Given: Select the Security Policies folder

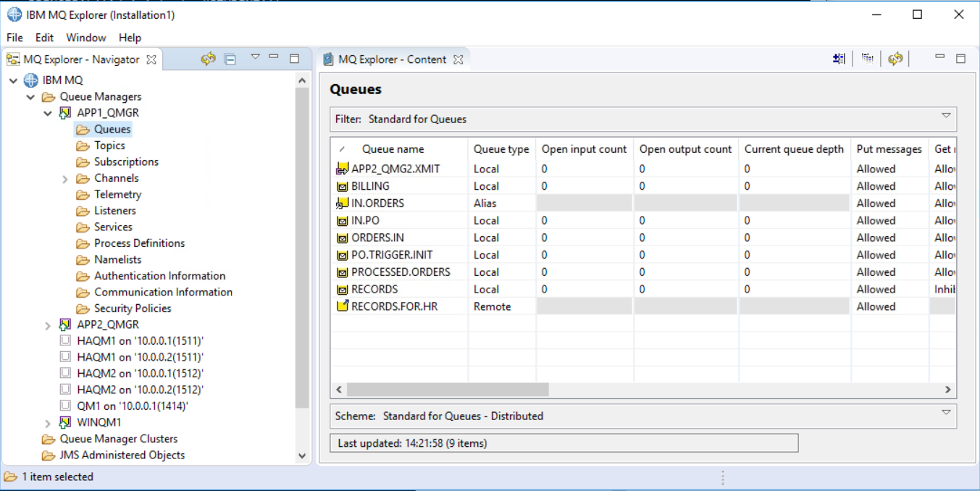Looking at the screenshot, I should point(124,309).
